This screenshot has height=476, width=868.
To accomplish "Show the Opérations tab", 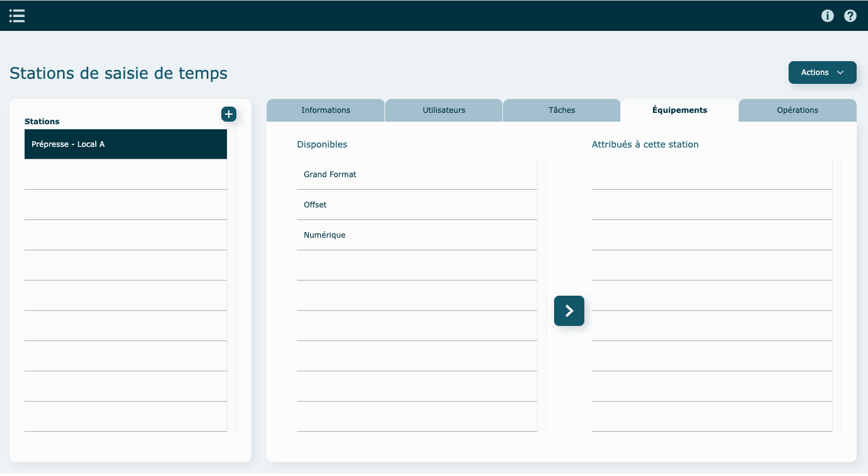I will (x=797, y=110).
